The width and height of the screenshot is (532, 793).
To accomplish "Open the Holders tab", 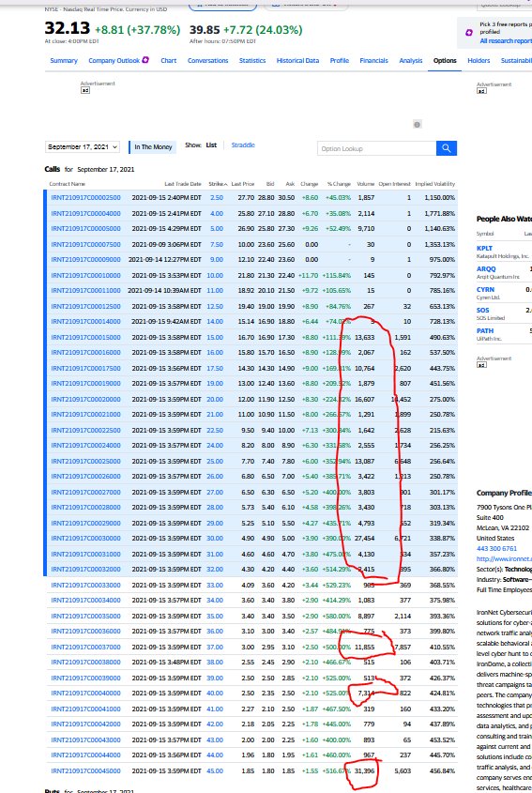I will point(479,61).
